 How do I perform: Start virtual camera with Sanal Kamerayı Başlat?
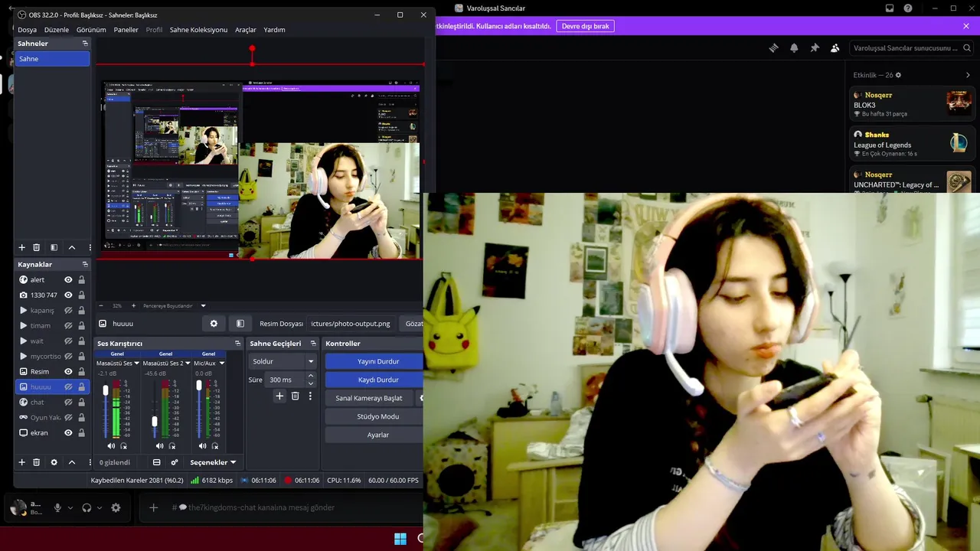(369, 398)
